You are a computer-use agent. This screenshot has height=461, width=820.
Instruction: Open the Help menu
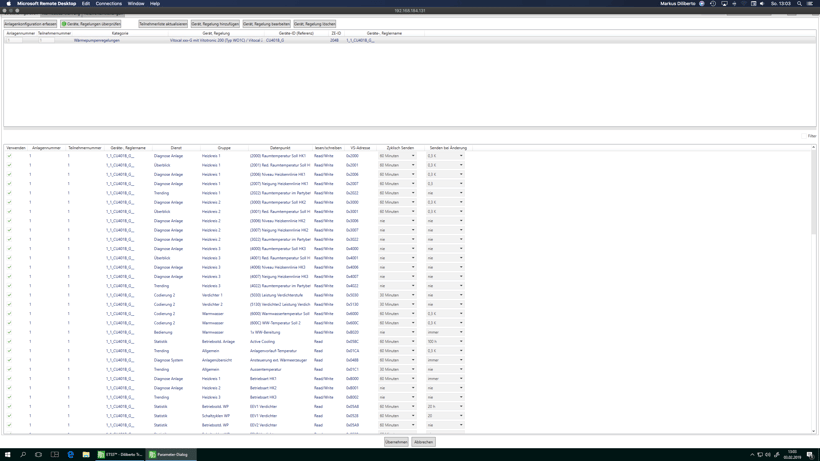(155, 4)
